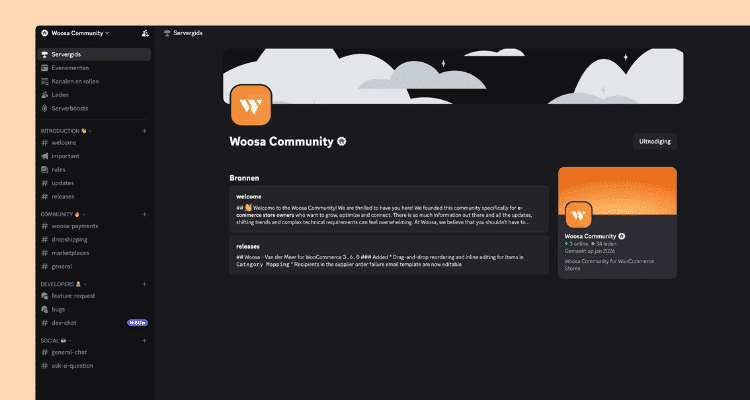Collapse the INTRODUCTION category

[x=66, y=131]
